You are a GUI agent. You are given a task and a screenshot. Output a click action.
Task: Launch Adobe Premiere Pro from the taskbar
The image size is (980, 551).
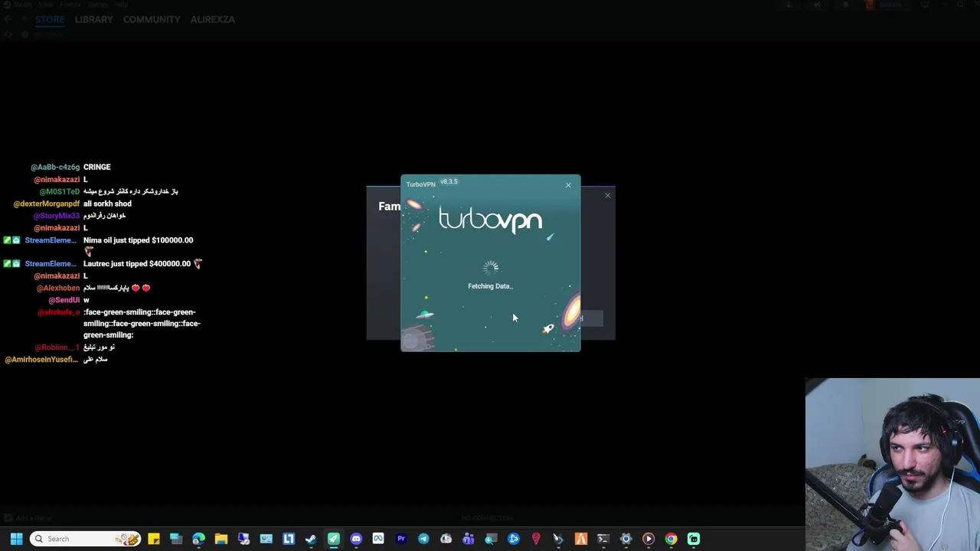click(400, 539)
